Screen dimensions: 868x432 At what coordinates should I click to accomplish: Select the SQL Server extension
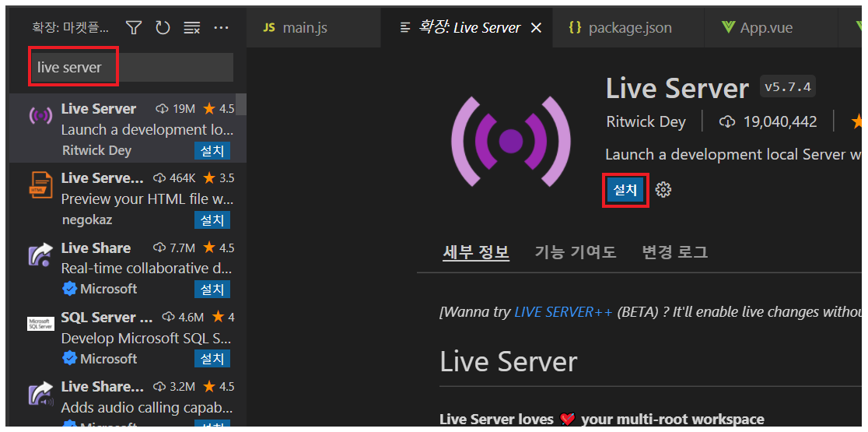[127, 337]
